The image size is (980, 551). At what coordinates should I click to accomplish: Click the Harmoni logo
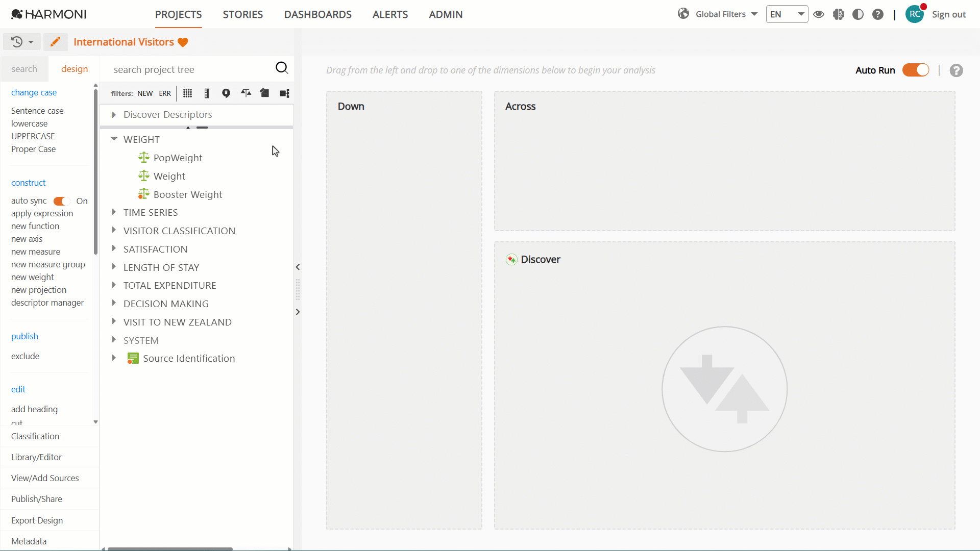click(x=49, y=14)
